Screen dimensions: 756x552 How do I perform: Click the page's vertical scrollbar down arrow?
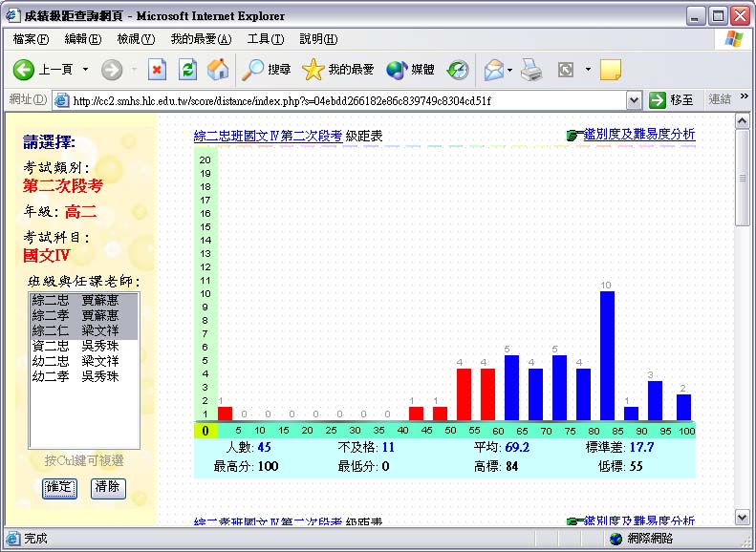click(x=742, y=517)
